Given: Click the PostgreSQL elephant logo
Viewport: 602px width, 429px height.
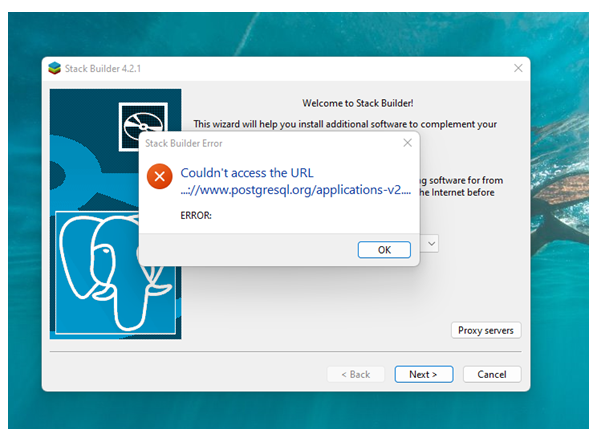Looking at the screenshot, I should tap(112, 268).
